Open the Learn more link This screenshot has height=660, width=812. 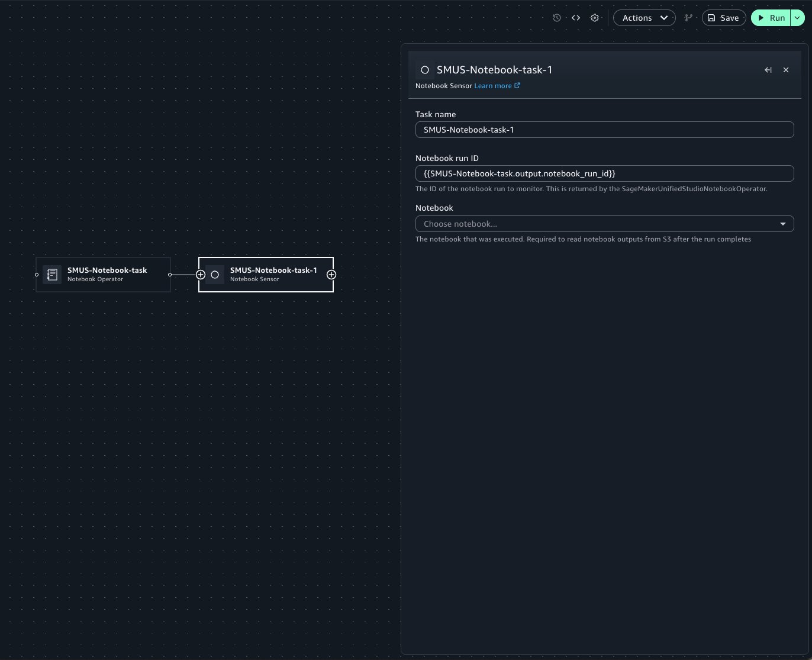click(x=497, y=86)
